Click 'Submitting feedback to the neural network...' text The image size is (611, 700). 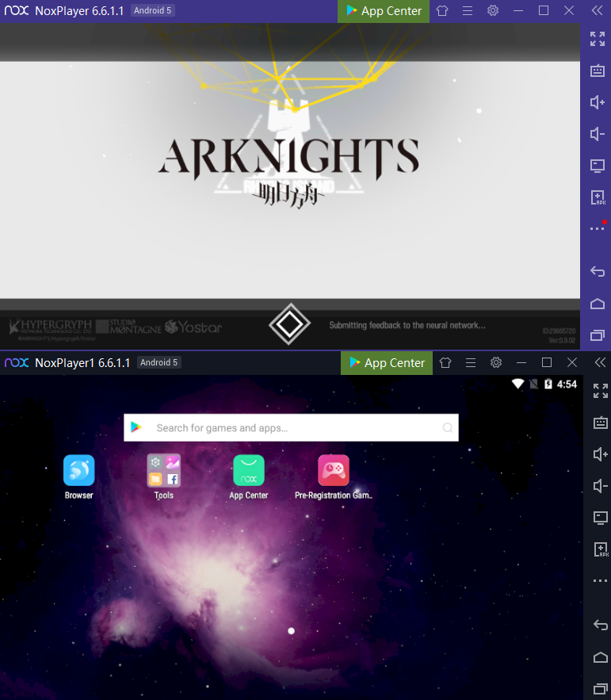407,326
